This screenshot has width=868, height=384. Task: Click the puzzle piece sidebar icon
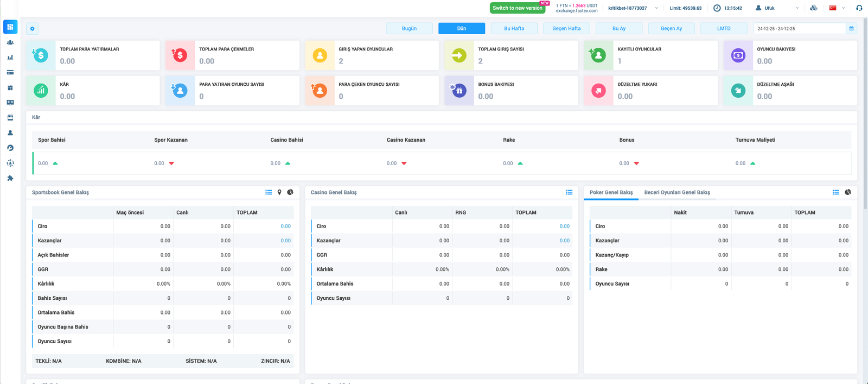pos(10,178)
